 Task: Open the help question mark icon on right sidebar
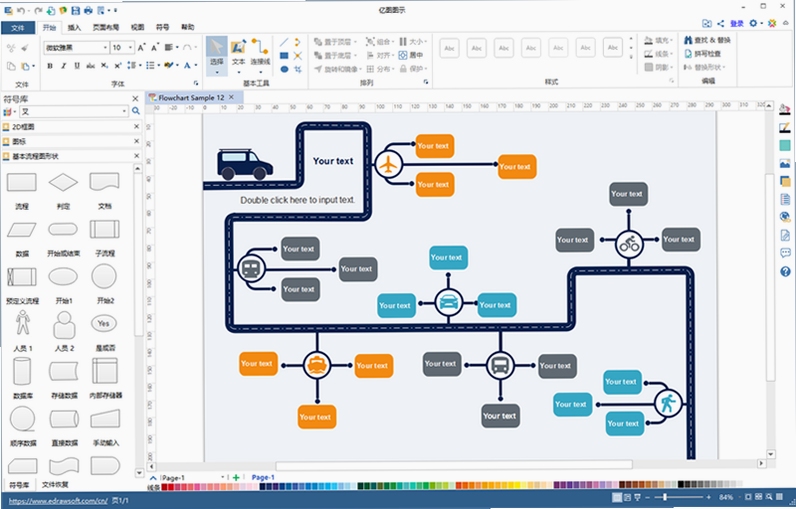(x=785, y=272)
